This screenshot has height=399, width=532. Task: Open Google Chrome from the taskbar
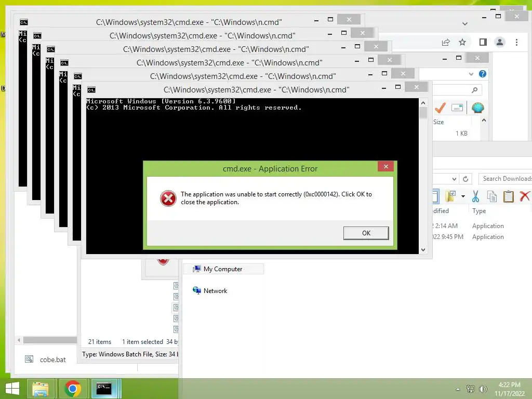tap(72, 389)
